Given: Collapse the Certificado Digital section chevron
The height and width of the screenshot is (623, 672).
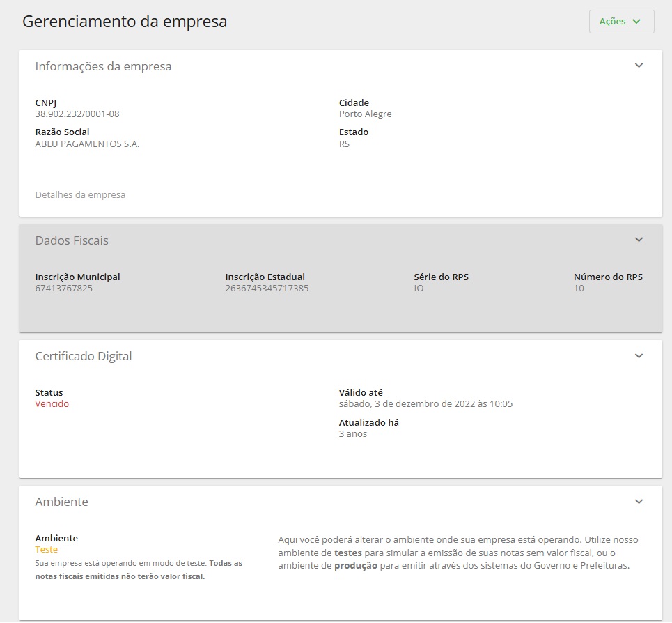Looking at the screenshot, I should coord(639,355).
